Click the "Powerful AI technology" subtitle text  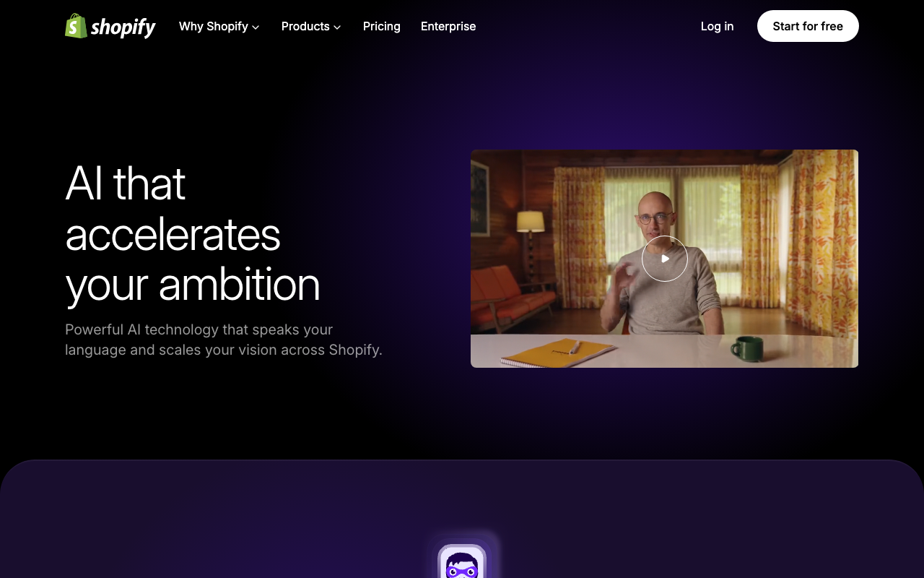coord(224,340)
